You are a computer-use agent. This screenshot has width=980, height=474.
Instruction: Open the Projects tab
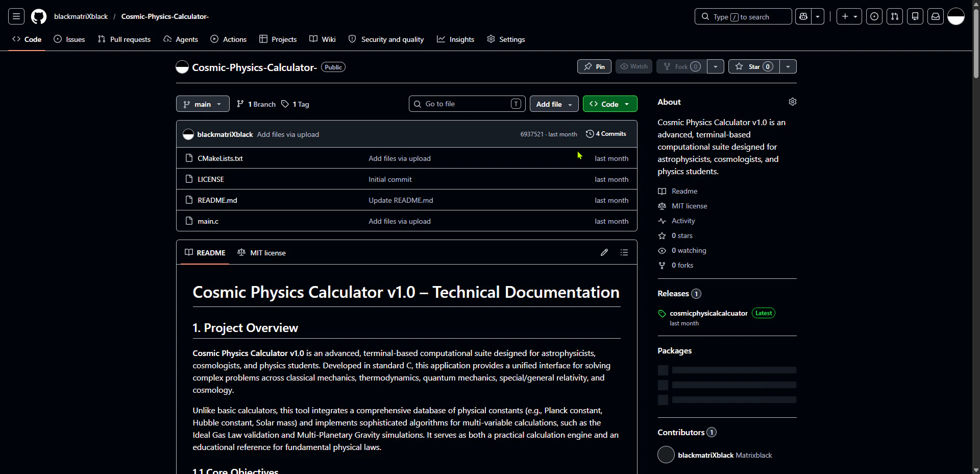point(278,39)
